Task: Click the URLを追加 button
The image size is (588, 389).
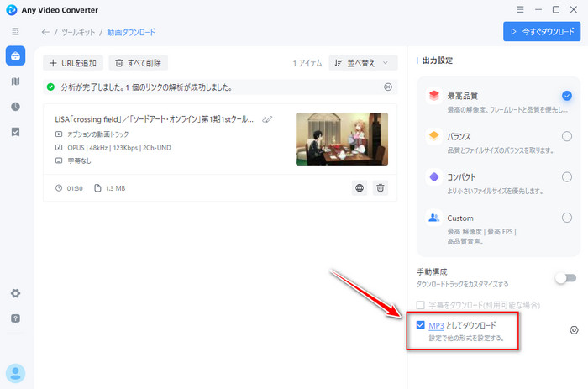Action: tap(73, 63)
